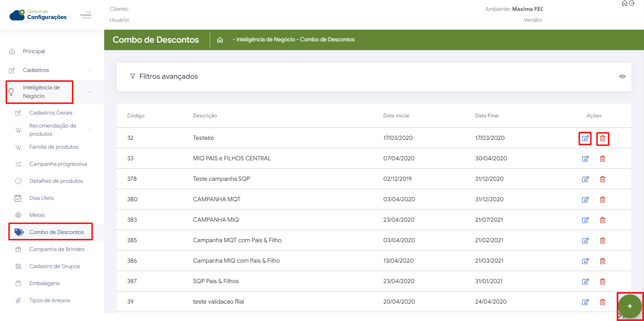This screenshot has height=321, width=644.
Task: Click the green plus add button
Action: click(x=630, y=306)
